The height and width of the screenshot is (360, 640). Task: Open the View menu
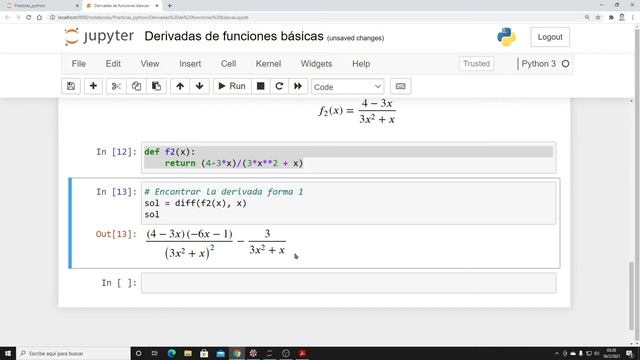click(x=150, y=64)
